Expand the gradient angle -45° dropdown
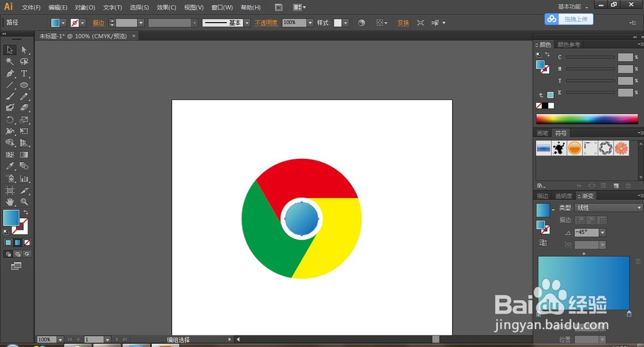 (x=603, y=232)
